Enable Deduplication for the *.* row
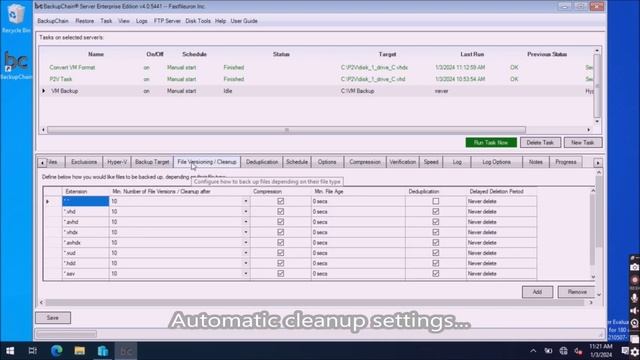 point(436,201)
